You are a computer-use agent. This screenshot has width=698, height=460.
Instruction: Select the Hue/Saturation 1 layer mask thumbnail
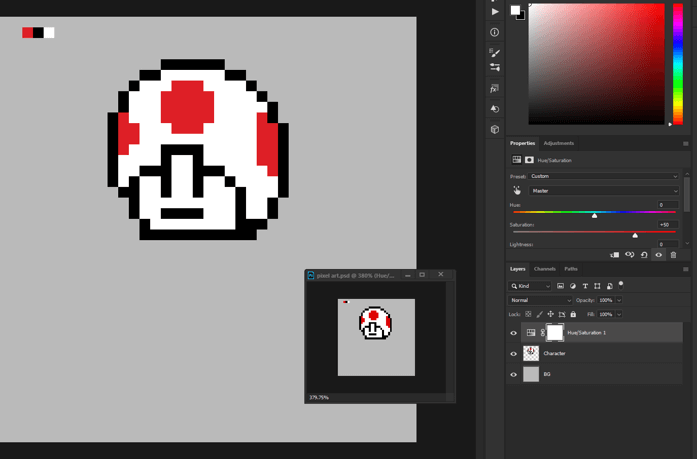tap(555, 333)
